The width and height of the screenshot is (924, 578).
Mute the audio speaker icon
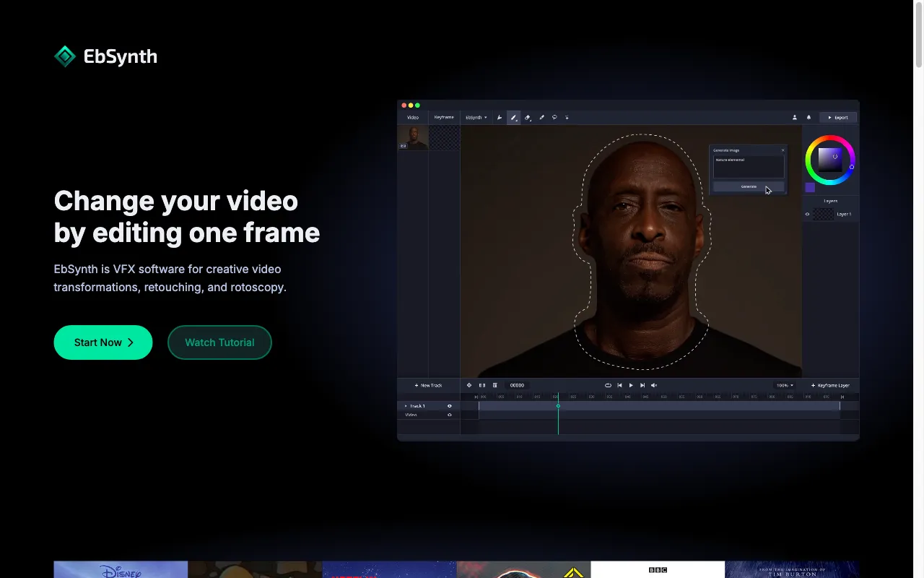pos(654,385)
